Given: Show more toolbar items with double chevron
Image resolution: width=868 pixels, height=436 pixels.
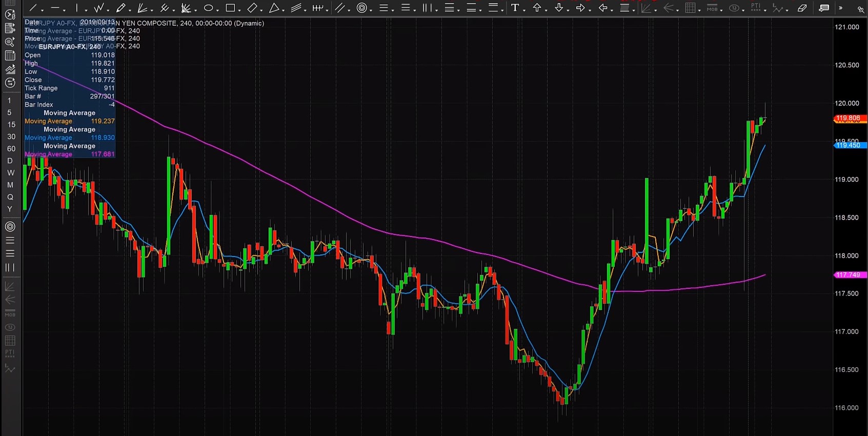Looking at the screenshot, I should 840,8.
